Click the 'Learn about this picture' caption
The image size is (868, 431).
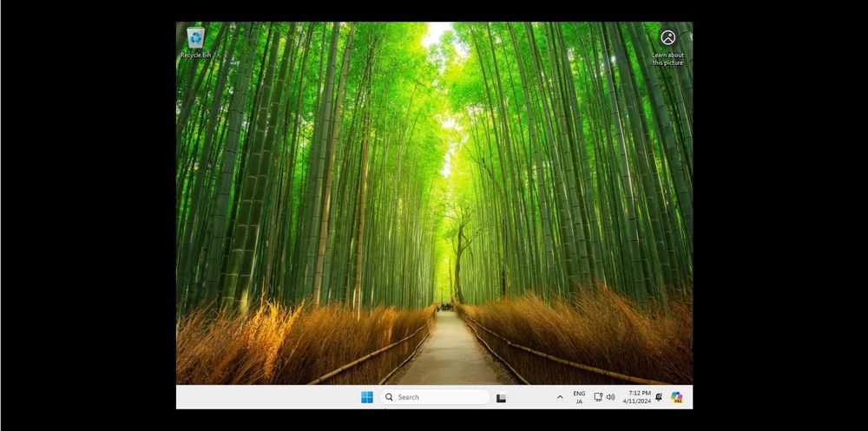click(x=667, y=59)
